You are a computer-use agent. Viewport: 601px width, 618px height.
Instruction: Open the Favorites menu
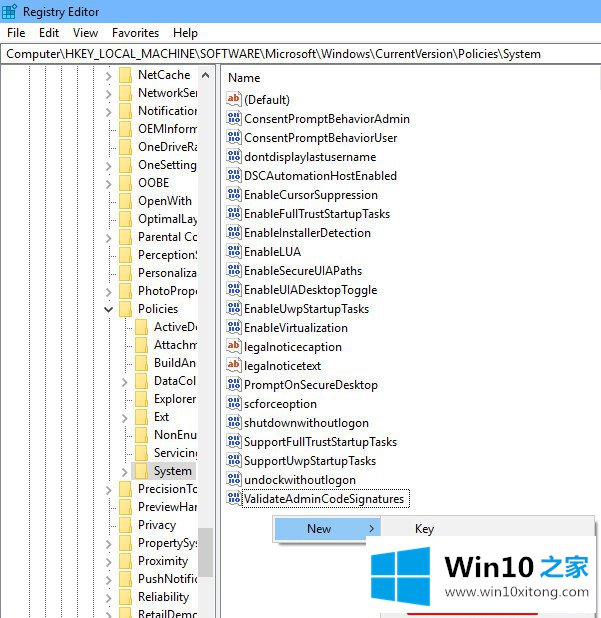click(135, 33)
